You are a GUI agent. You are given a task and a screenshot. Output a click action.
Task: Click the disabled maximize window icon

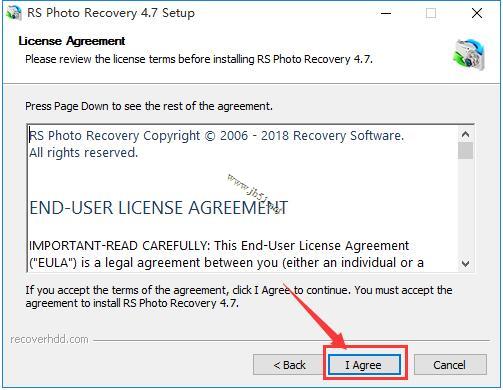click(431, 13)
